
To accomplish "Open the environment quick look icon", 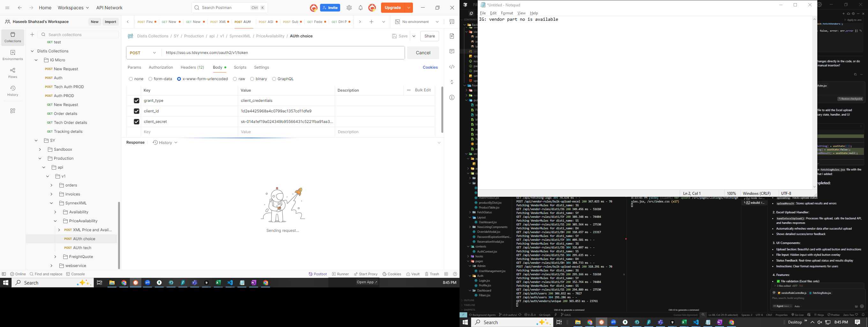I will 452,22.
